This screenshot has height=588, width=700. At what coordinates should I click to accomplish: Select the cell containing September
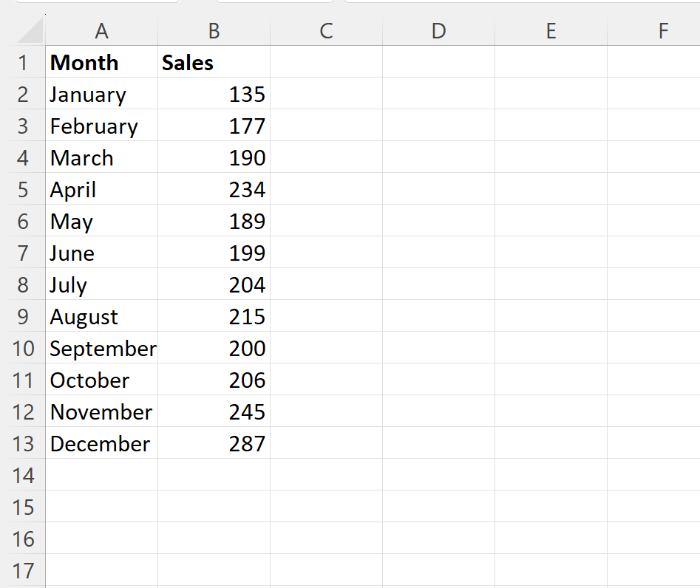tap(102, 348)
